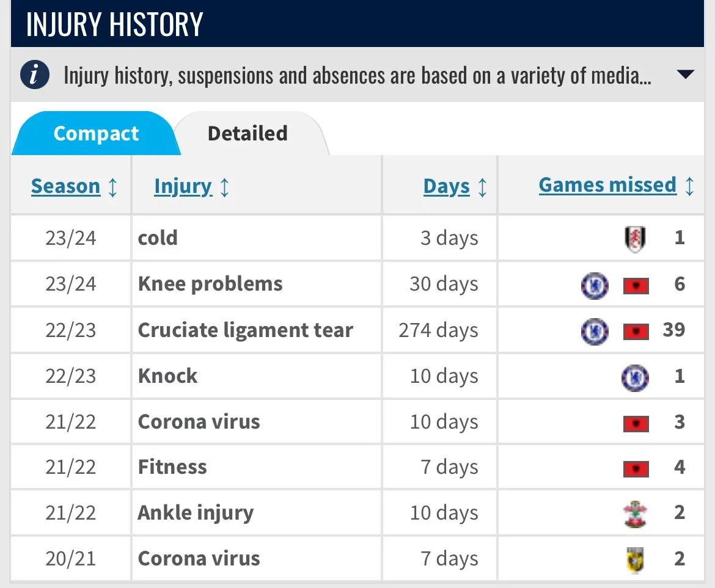This screenshot has width=715, height=588.
Task: Click Albania flag in 21/22 Corona virus row
Action: 636,423
